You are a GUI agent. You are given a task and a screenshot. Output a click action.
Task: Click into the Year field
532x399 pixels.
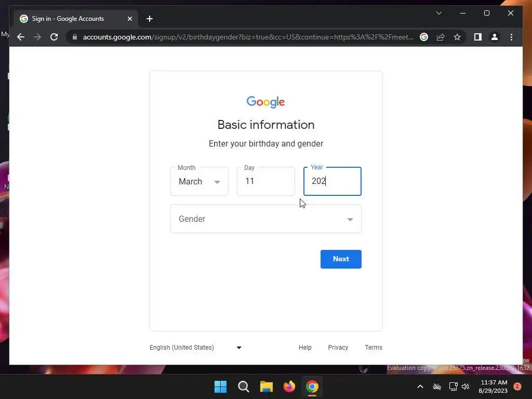332,181
